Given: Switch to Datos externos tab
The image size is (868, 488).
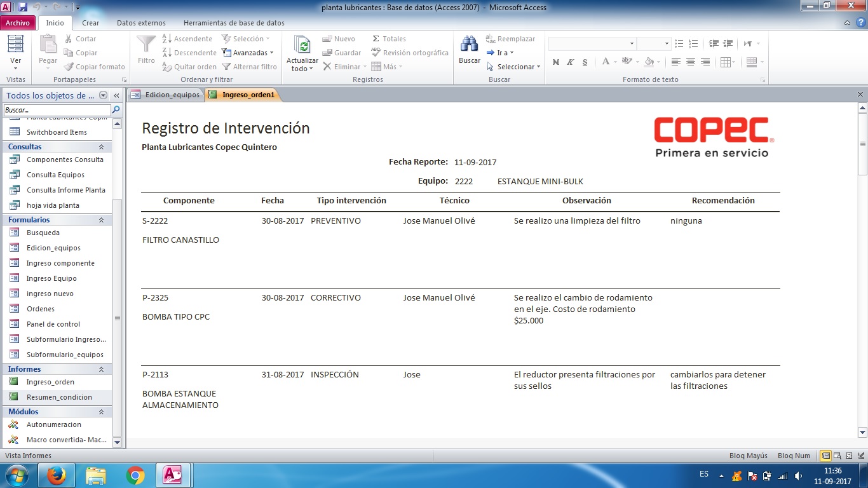Looking at the screenshot, I should tap(141, 23).
